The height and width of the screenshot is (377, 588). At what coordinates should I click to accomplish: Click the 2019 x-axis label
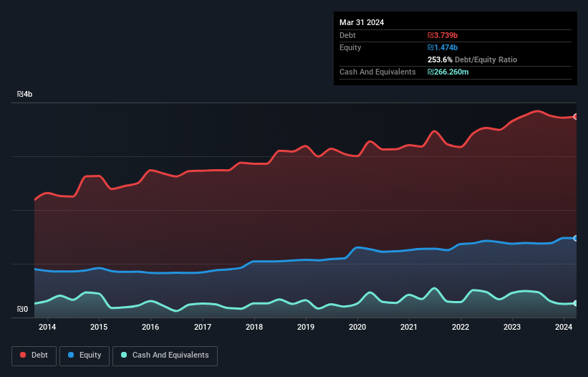(x=306, y=327)
